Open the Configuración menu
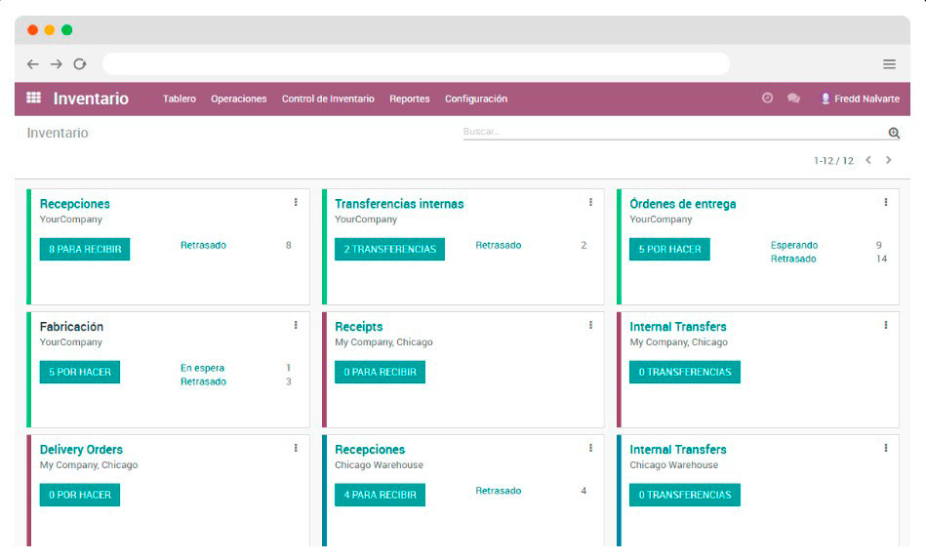Viewport: 926px width, 560px height. tap(475, 100)
